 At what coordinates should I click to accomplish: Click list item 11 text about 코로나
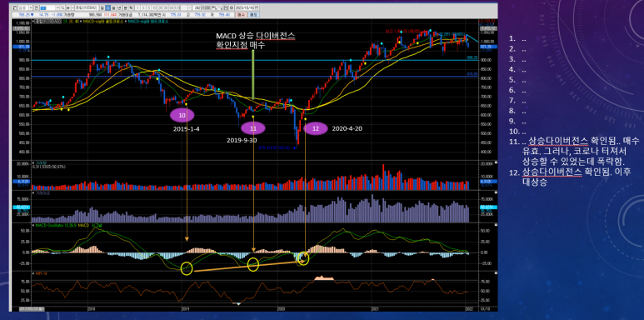(x=581, y=150)
